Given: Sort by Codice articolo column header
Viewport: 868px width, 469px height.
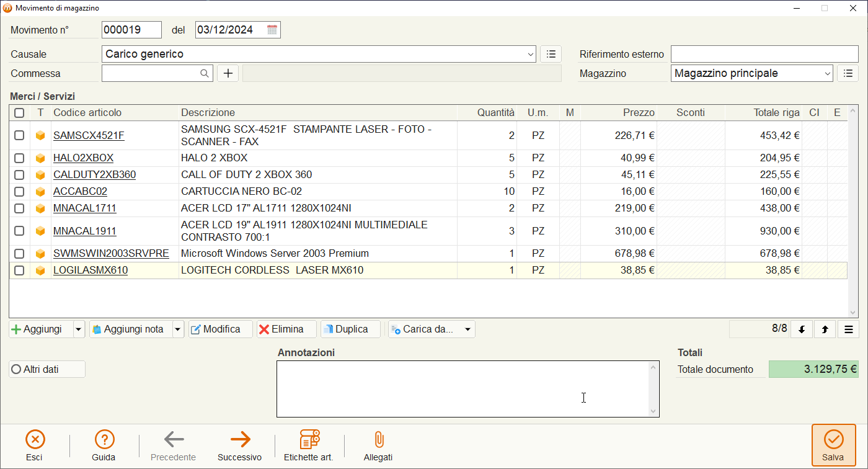Looking at the screenshot, I should [x=115, y=113].
